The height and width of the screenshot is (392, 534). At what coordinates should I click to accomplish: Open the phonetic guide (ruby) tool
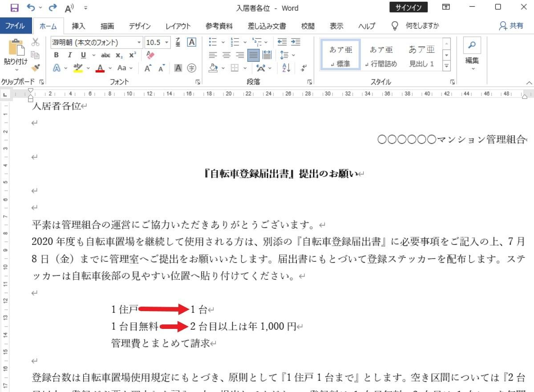[178, 42]
